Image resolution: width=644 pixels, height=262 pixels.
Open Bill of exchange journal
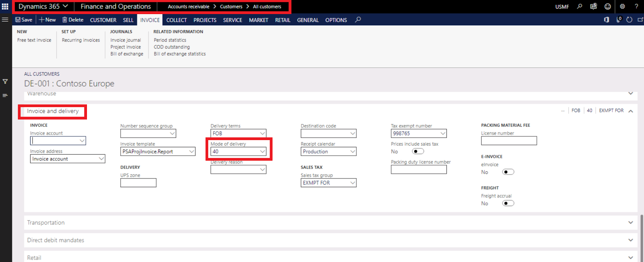[x=127, y=54]
